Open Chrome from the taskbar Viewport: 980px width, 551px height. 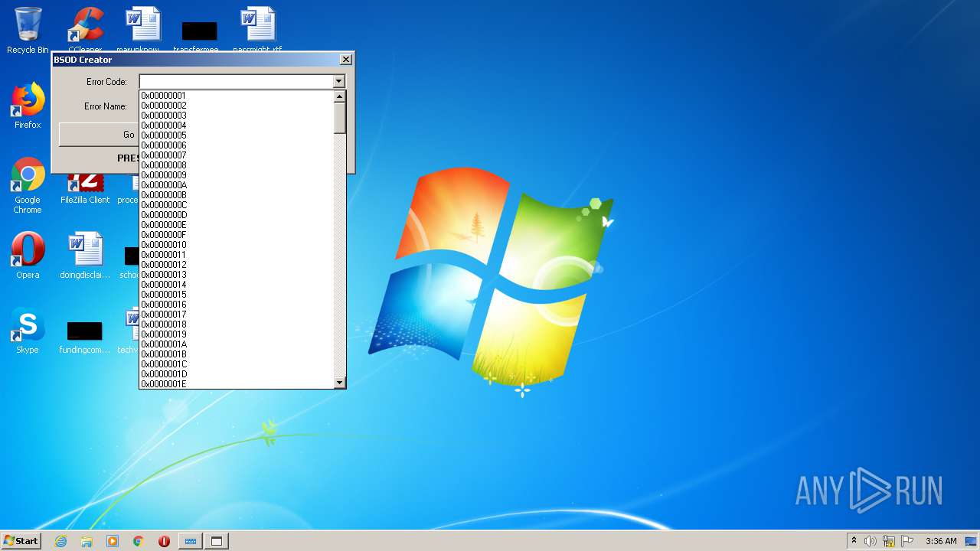[139, 541]
